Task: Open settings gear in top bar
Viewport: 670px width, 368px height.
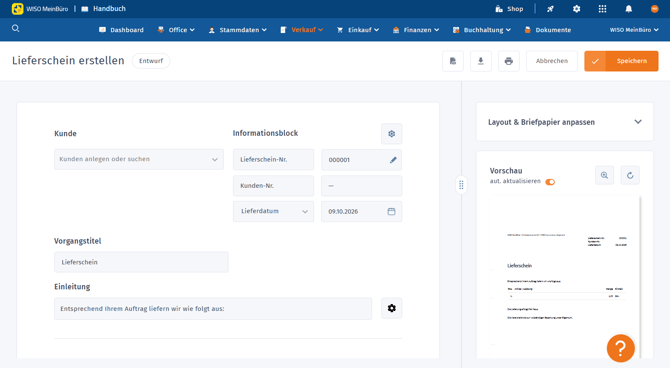Action: click(576, 9)
